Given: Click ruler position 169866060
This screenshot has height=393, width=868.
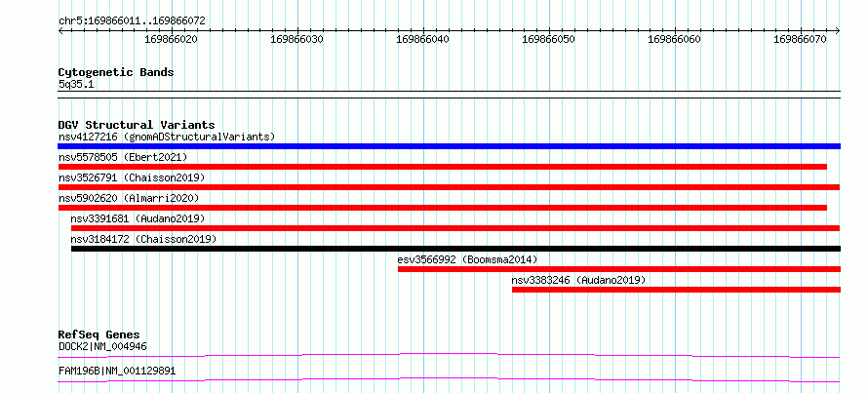Looking at the screenshot, I should (675, 39).
